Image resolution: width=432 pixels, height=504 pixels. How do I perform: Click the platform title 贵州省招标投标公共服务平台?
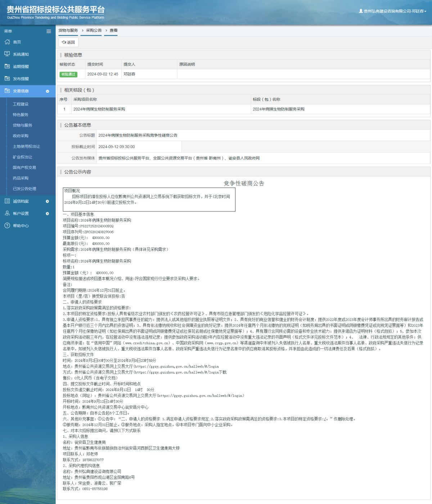pos(56,10)
